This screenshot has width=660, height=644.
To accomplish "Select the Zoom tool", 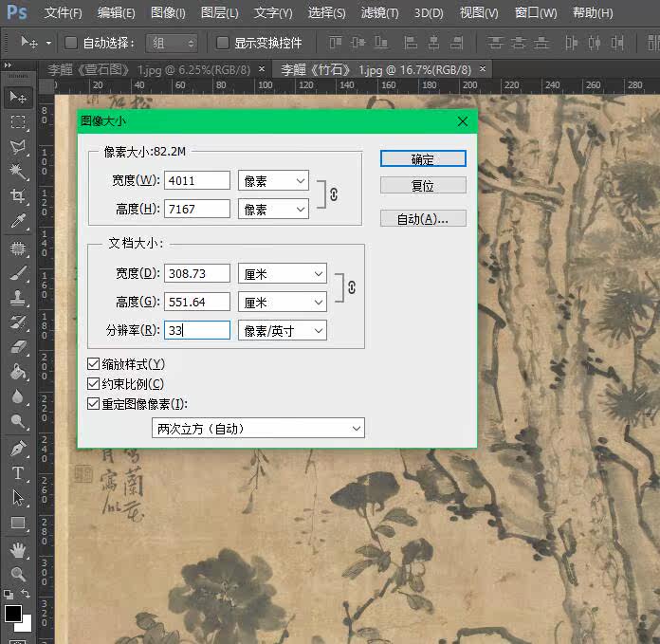I will click(18, 574).
